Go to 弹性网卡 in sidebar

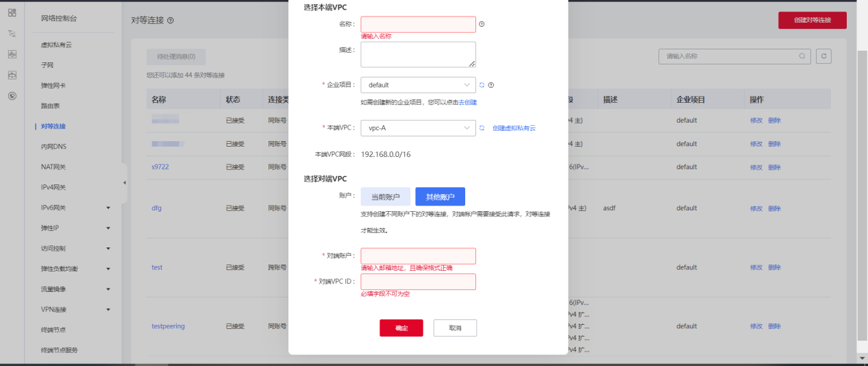pyautogui.click(x=53, y=86)
